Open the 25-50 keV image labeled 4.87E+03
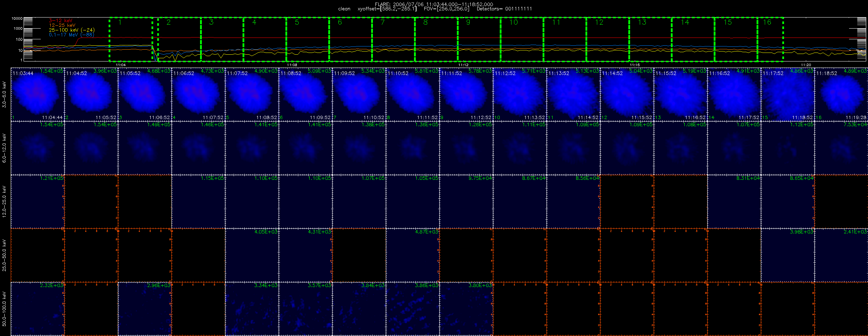This screenshot has height=336, width=868. point(413,255)
